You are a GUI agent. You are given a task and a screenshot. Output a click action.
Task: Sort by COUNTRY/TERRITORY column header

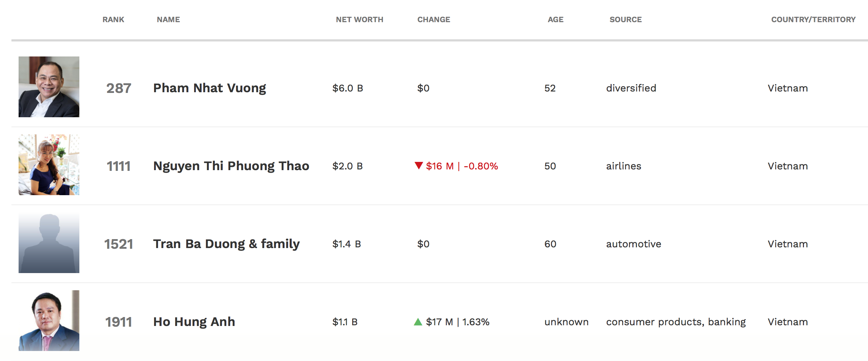813,20
